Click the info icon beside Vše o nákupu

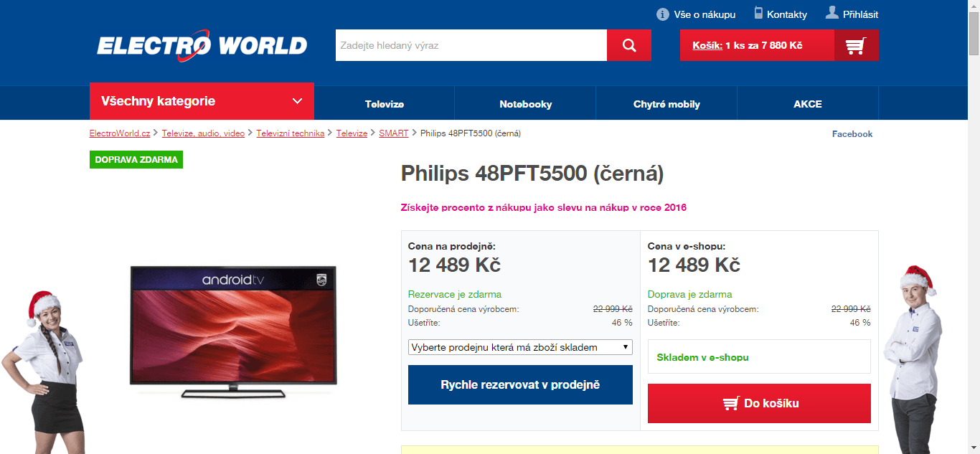click(663, 14)
